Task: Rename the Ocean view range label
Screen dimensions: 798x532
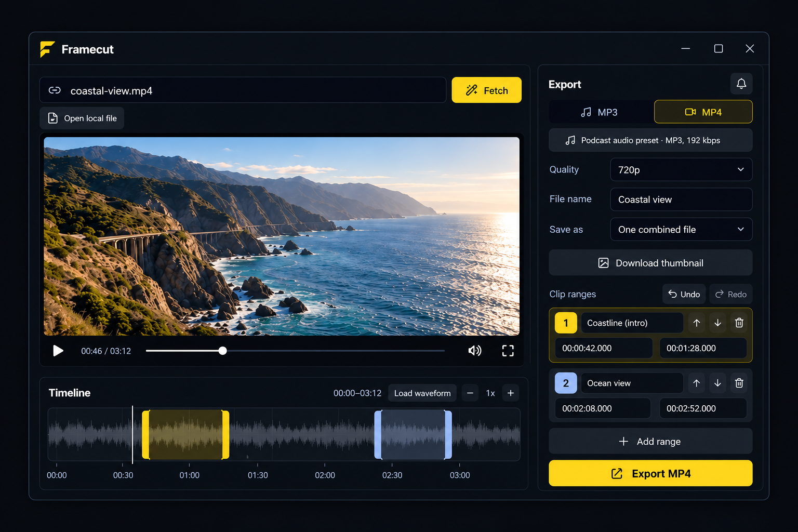Action: tap(632, 383)
